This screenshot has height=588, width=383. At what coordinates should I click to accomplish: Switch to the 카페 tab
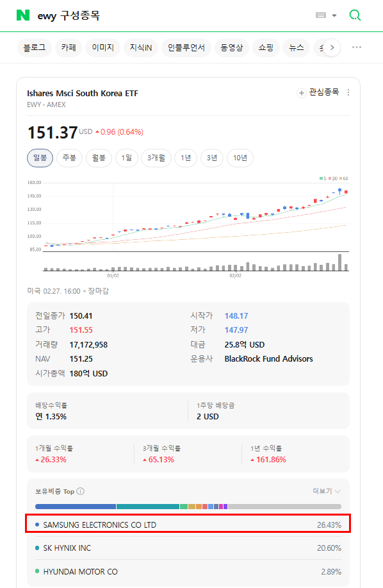pos(69,47)
